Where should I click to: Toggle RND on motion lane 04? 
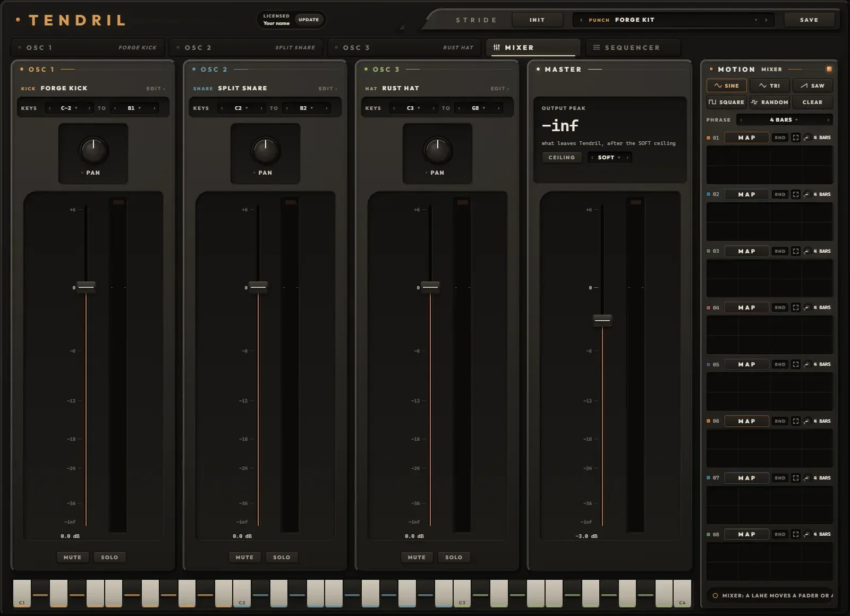click(780, 307)
